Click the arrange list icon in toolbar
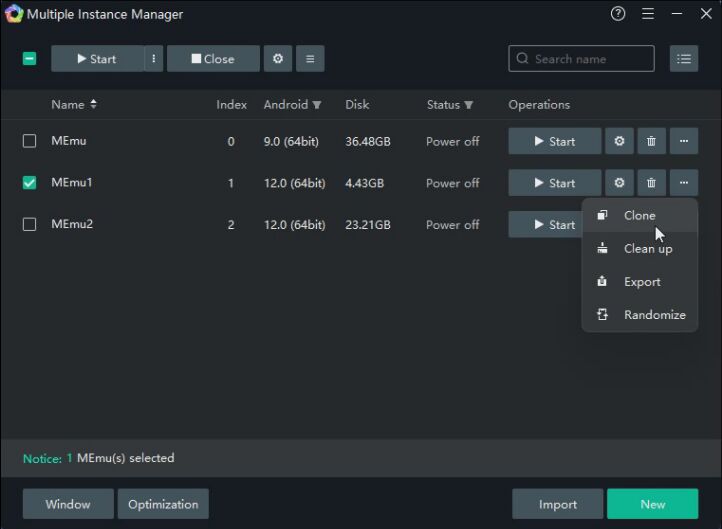 (x=310, y=59)
